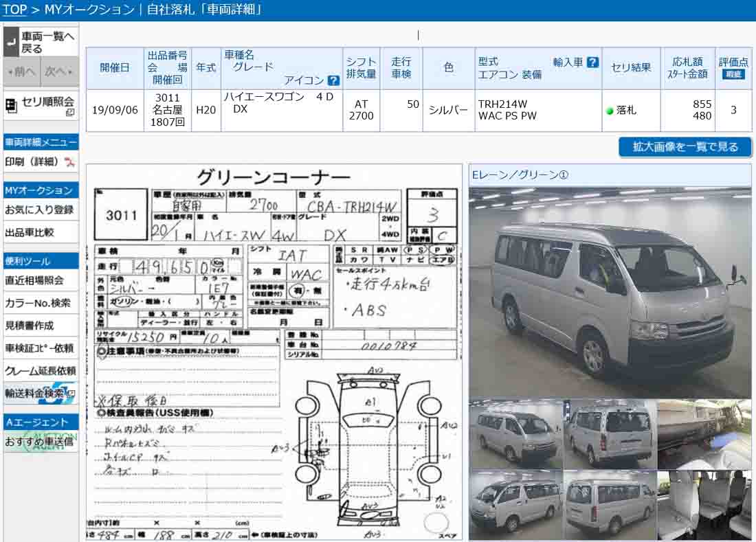Open underside thumbnail in top row right

(704, 433)
